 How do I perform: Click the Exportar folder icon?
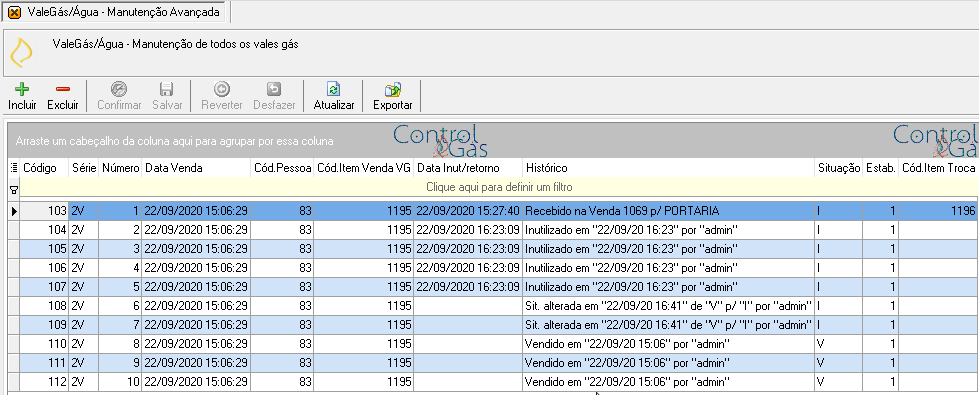coord(393,89)
